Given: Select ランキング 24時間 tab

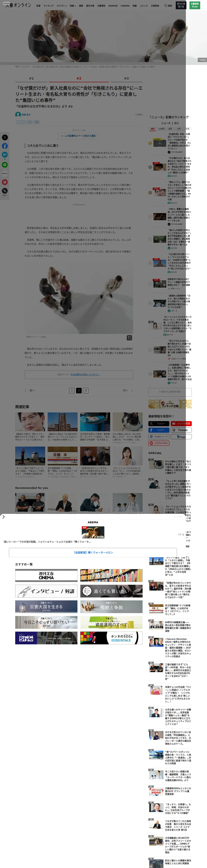Looking at the screenshot, I should pyautogui.click(x=162, y=129).
